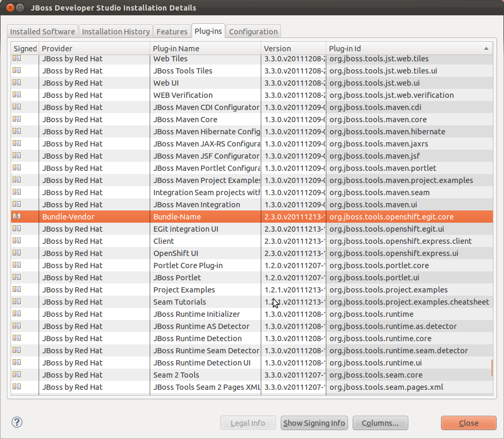Open the Installation History tab

tap(116, 32)
